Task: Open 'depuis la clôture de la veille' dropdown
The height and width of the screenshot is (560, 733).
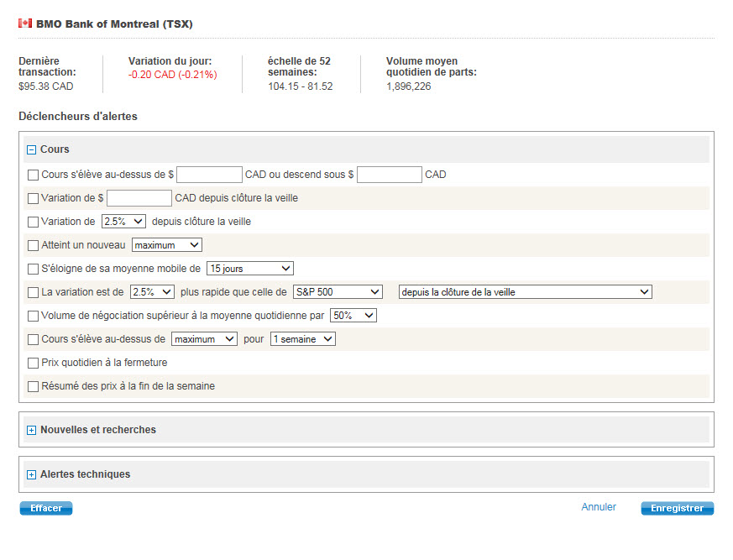Action: (x=525, y=292)
